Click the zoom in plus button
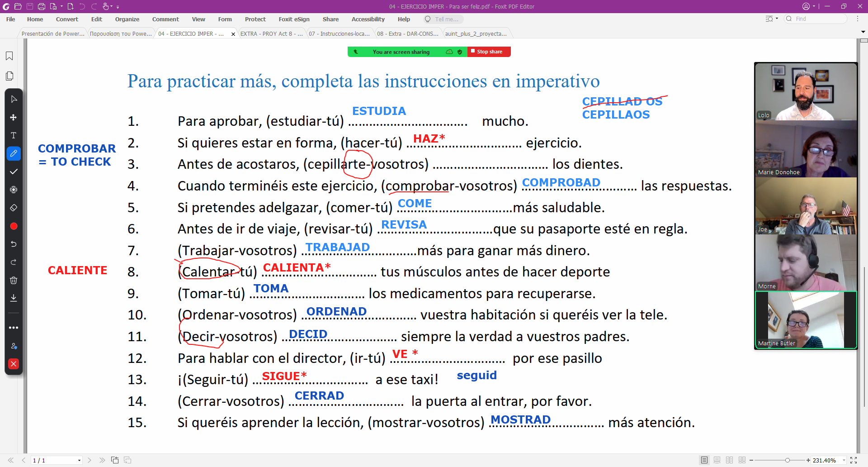868x467 pixels. click(x=808, y=460)
